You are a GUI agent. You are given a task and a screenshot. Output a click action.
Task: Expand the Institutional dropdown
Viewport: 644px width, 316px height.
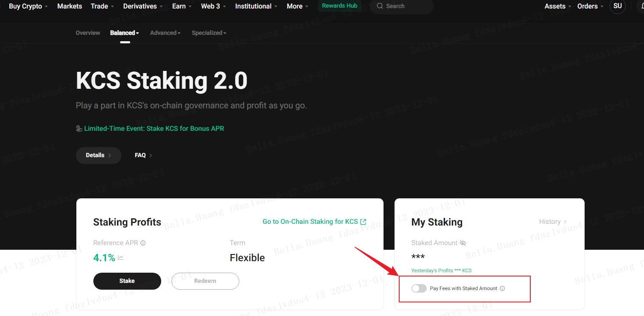click(x=256, y=6)
